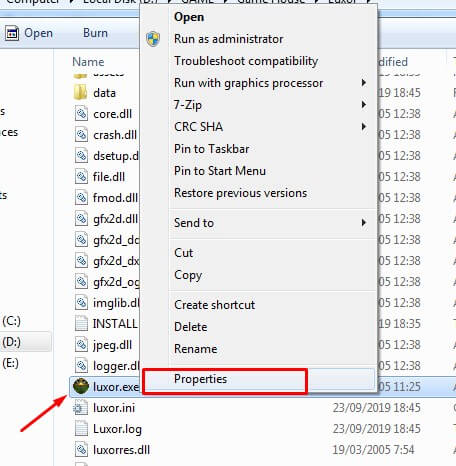The image size is (456, 466).
Task: Click the Open toolbar icon
Action: point(12,33)
